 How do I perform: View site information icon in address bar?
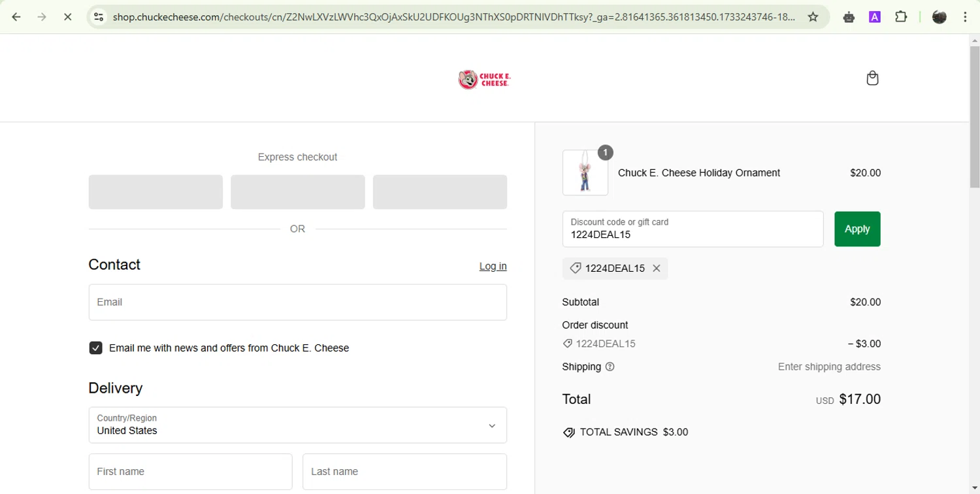click(99, 17)
